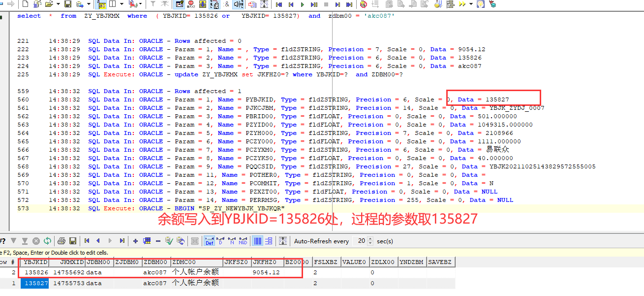
Task: Click the printer icon in the grid toolbar
Action: pos(61,241)
